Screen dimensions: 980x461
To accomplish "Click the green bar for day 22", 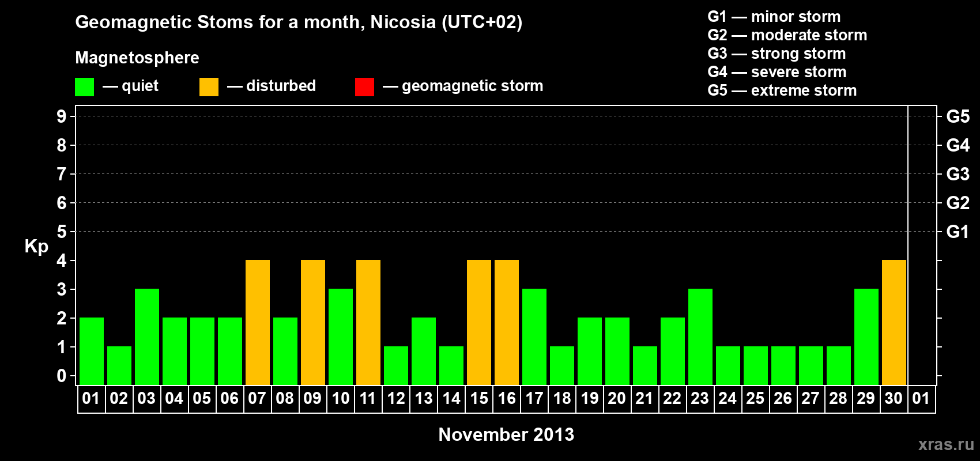I will tap(673, 351).
